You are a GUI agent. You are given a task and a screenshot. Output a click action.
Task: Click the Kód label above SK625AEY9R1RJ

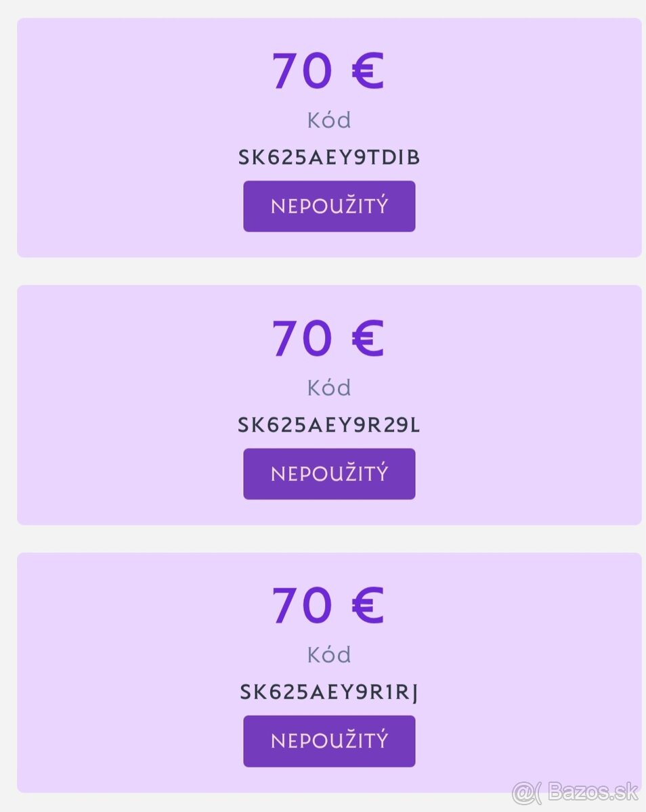[x=329, y=654]
